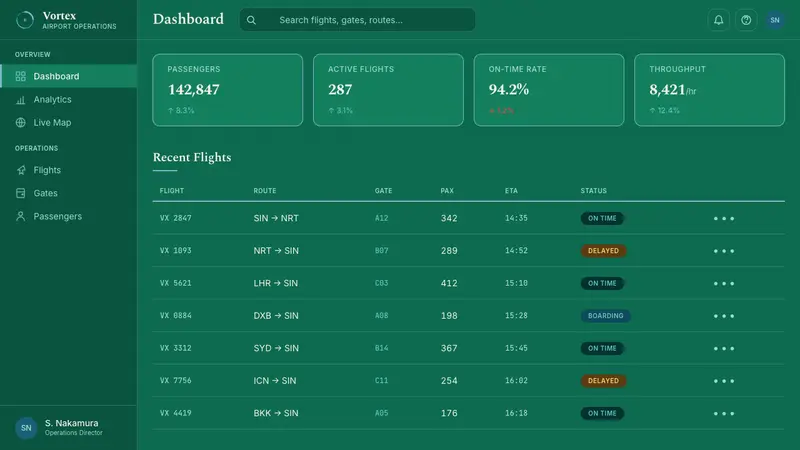Click the ETA 16:18 cell
This screenshot has height=450, width=800.
516,413
